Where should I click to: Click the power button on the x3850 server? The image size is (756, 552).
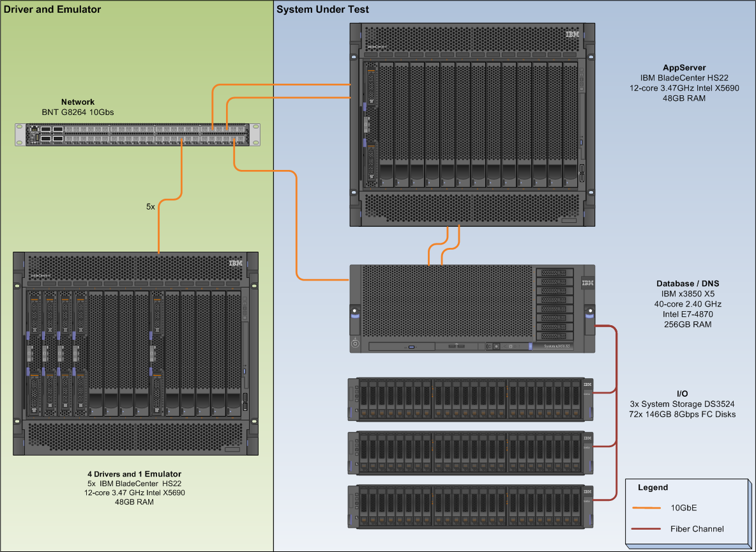click(x=355, y=344)
